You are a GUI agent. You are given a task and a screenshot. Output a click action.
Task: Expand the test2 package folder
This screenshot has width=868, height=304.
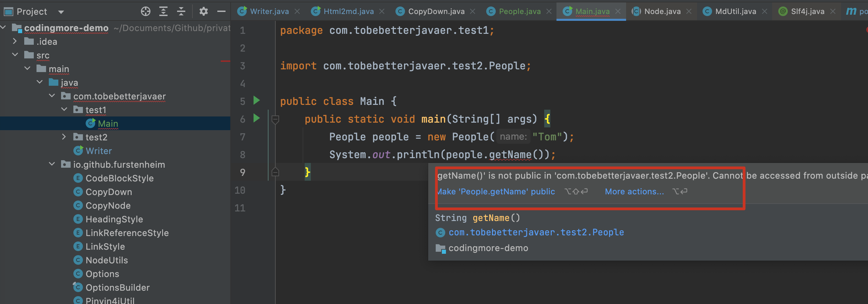64,137
